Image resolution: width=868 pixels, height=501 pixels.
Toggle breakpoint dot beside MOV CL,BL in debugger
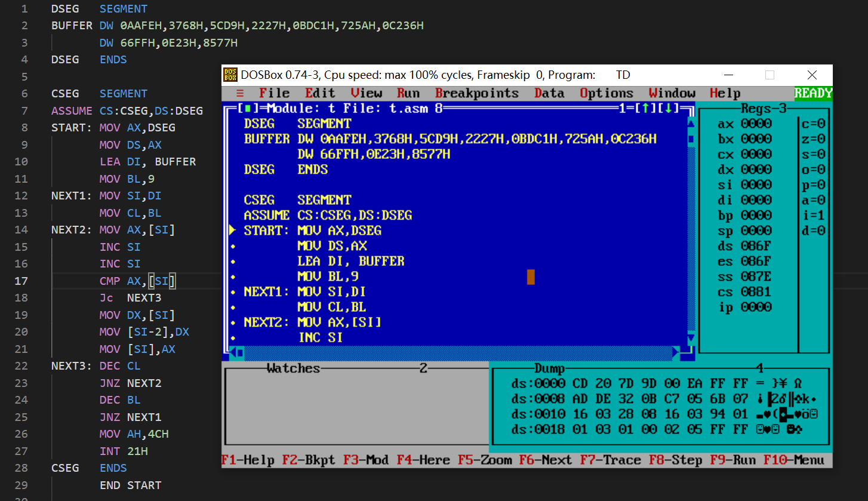click(x=232, y=307)
